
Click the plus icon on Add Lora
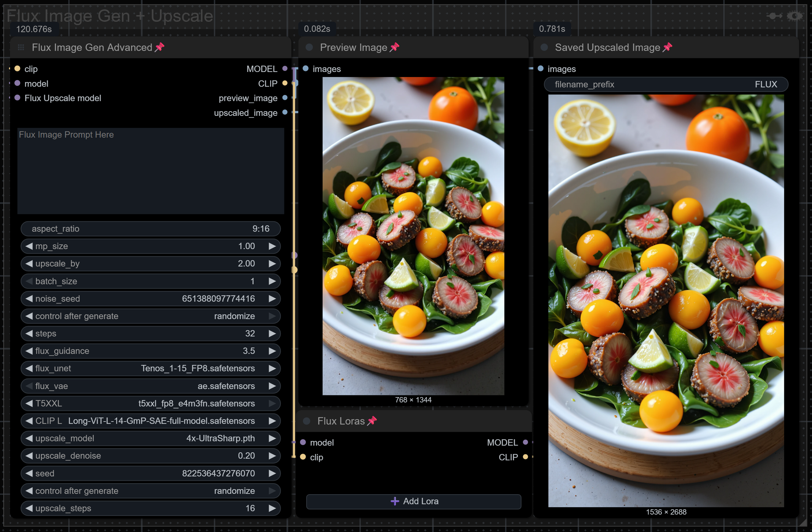[395, 501]
